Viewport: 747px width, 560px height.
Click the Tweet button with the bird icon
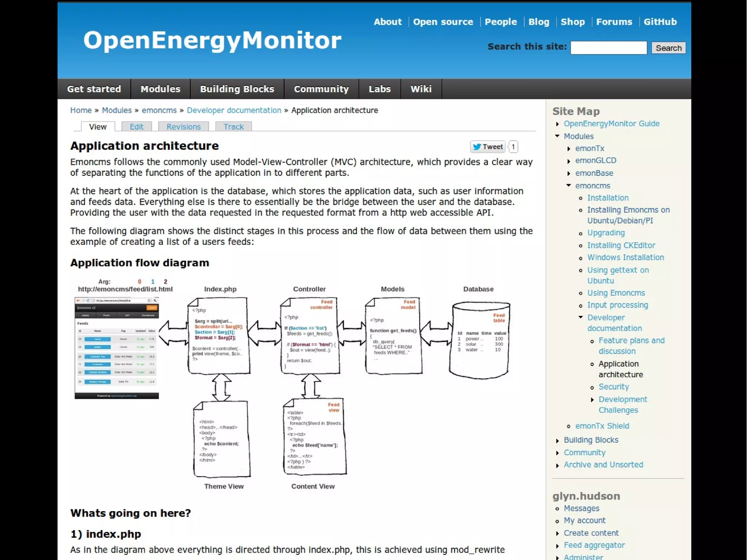pos(487,147)
